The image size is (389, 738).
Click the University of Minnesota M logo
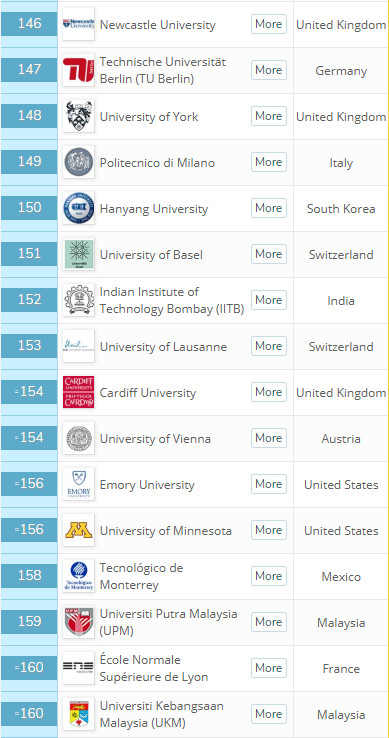(x=79, y=530)
